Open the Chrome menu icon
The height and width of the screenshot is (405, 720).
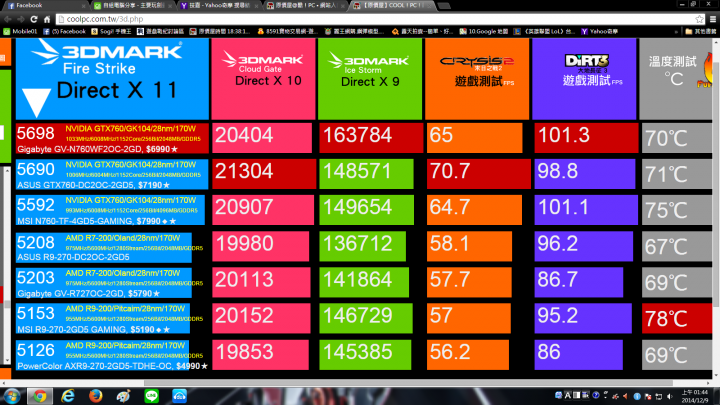coord(713,19)
